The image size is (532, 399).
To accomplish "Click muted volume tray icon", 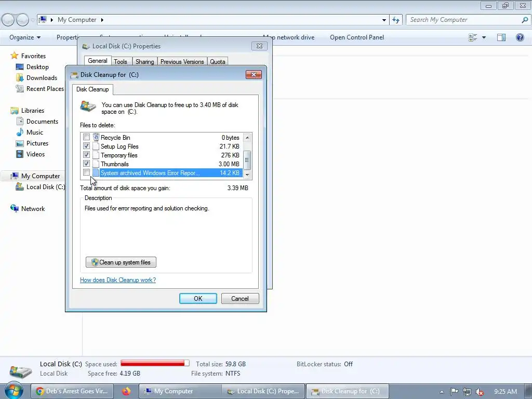I will click(x=480, y=392).
